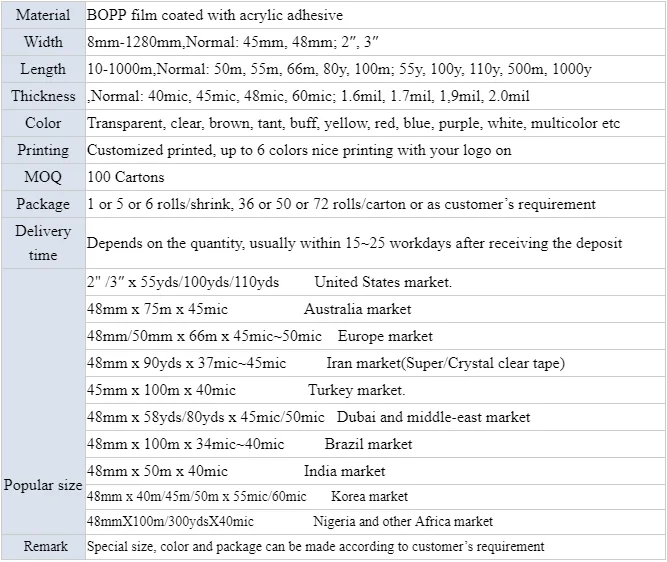Viewport: 667px width, 562px height.
Task: Select the Length values cell starting 10-1000m
Action: pyautogui.click(x=339, y=70)
